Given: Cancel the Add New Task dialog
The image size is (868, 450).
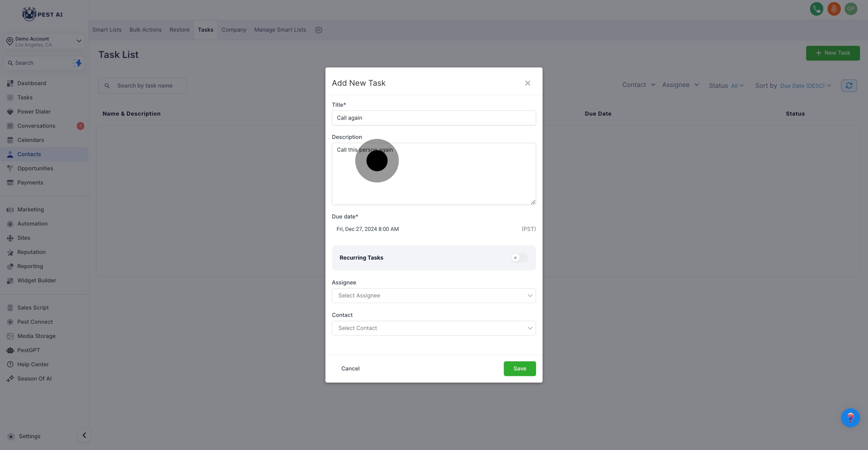Looking at the screenshot, I should click(x=350, y=368).
